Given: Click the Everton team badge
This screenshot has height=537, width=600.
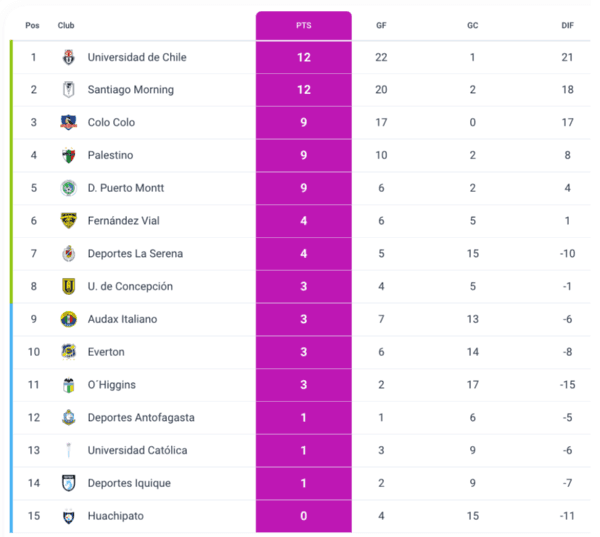Looking at the screenshot, I should pyautogui.click(x=68, y=352).
